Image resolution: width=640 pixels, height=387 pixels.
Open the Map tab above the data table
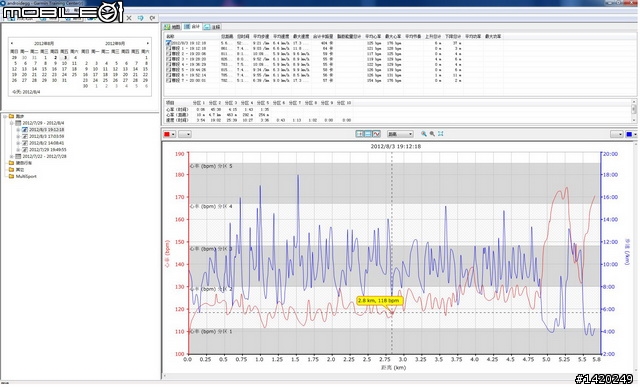172,27
